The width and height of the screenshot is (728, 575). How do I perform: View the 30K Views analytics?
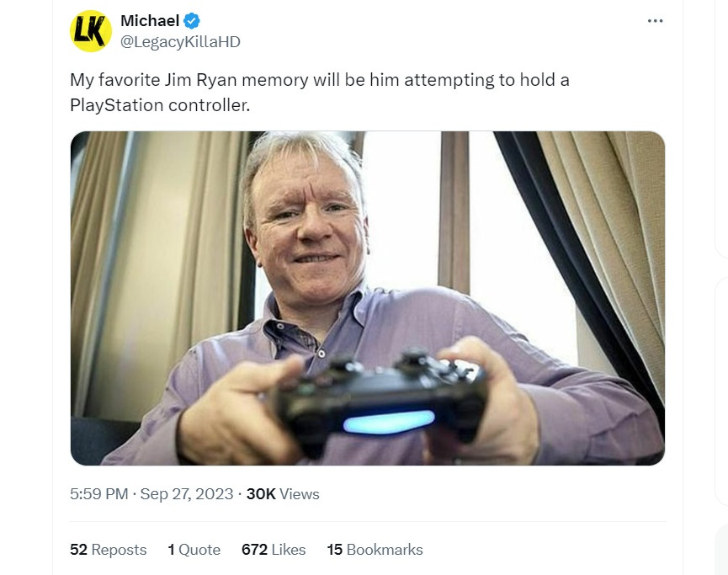tap(283, 493)
